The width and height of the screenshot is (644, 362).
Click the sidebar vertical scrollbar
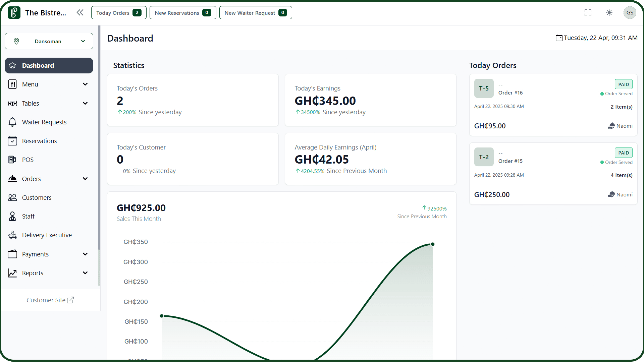pos(99,137)
